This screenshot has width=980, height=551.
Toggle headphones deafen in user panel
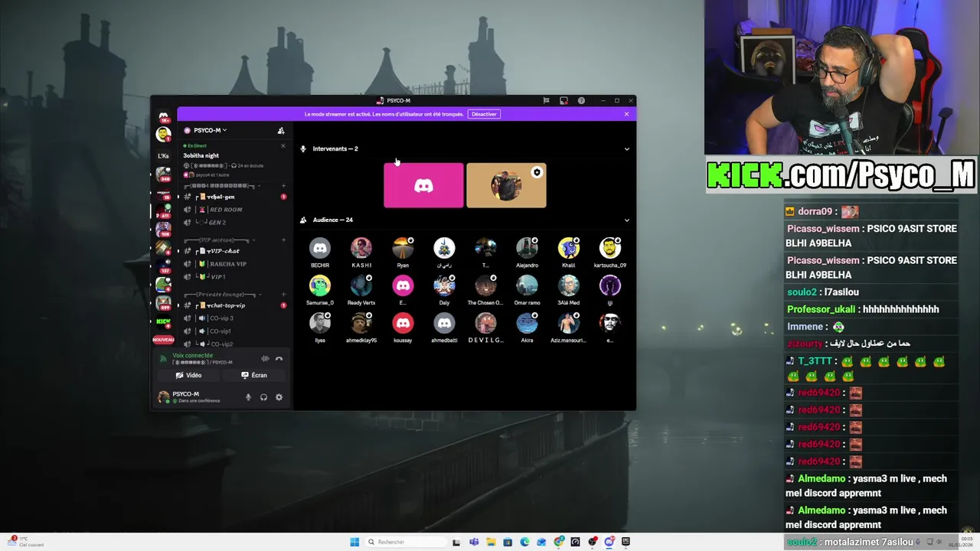pos(263,397)
